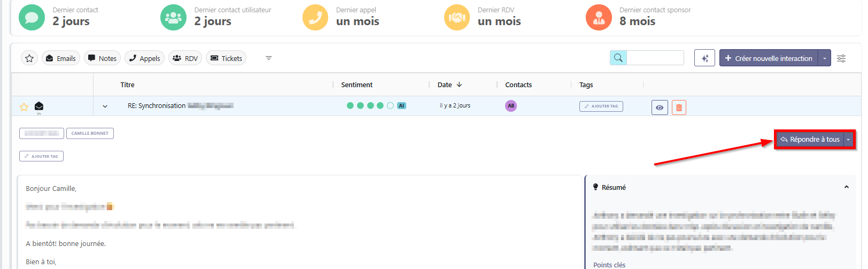Collapse the RE: Synchronisation row chevron
868x269 pixels.
point(105,106)
